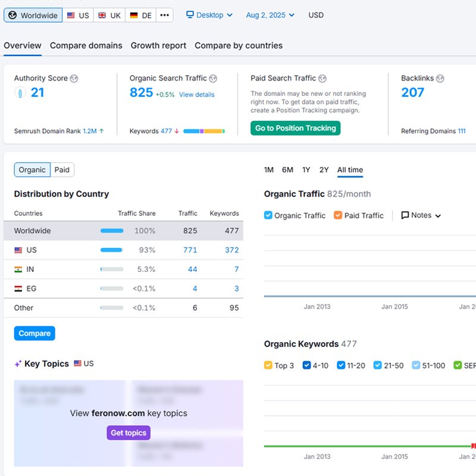Uncheck the Organic Traffic checkbox
The width and height of the screenshot is (476, 476).
(x=268, y=215)
